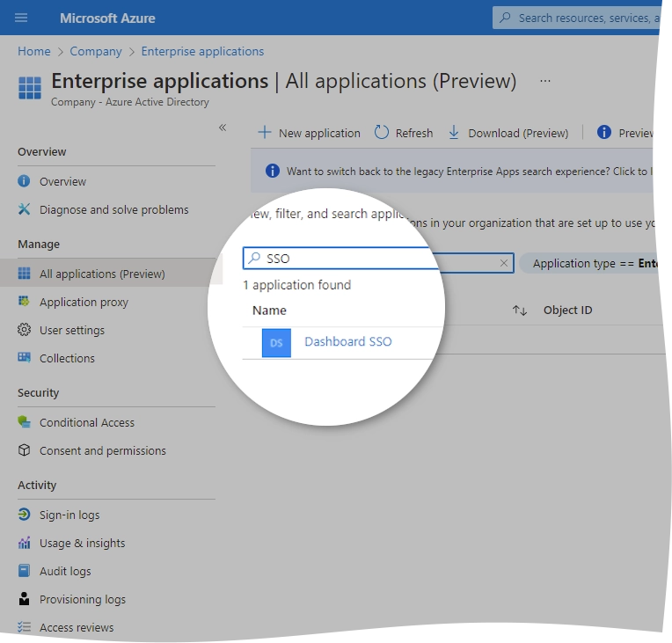Open Diagnose and solve problems
This screenshot has height=643, width=672.
[x=116, y=209]
